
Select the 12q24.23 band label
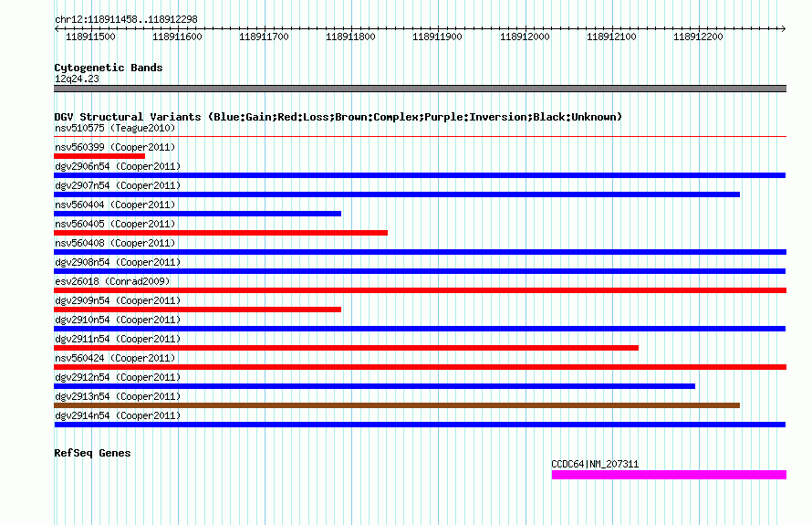click(x=77, y=79)
